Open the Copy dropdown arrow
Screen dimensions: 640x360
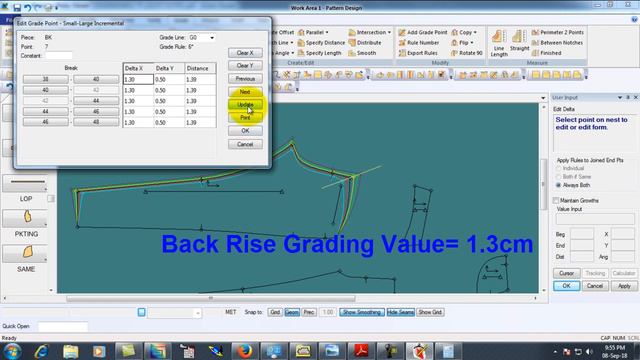pos(475,32)
